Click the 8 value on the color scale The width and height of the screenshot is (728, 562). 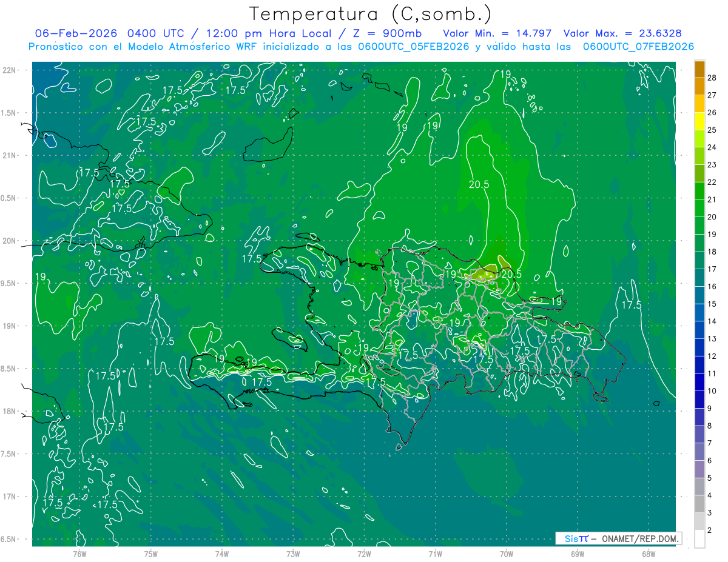pyautogui.click(x=710, y=426)
